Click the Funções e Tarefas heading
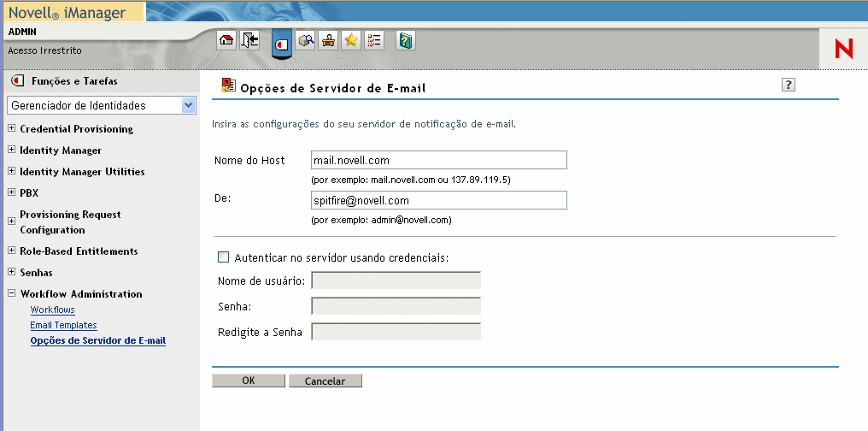This screenshot has width=868, height=431. point(74,81)
